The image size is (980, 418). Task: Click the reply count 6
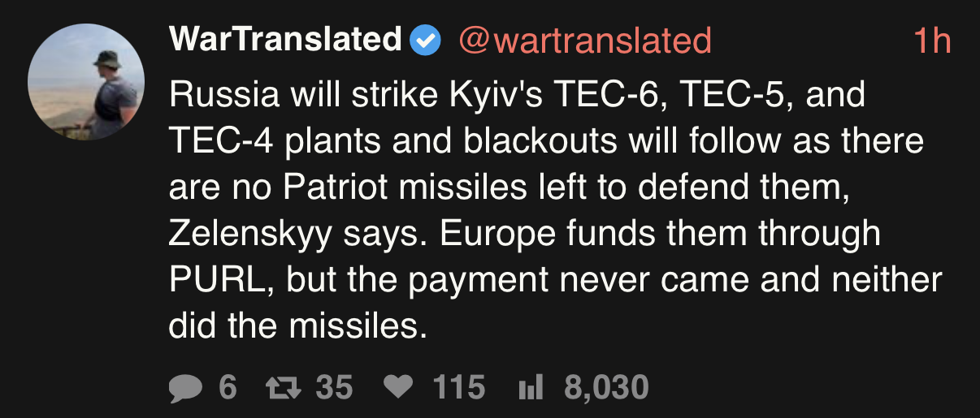click(228, 388)
